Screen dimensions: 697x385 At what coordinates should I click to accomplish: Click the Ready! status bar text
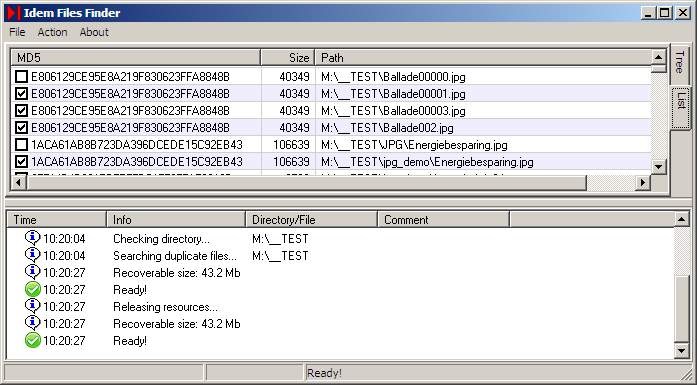324,373
